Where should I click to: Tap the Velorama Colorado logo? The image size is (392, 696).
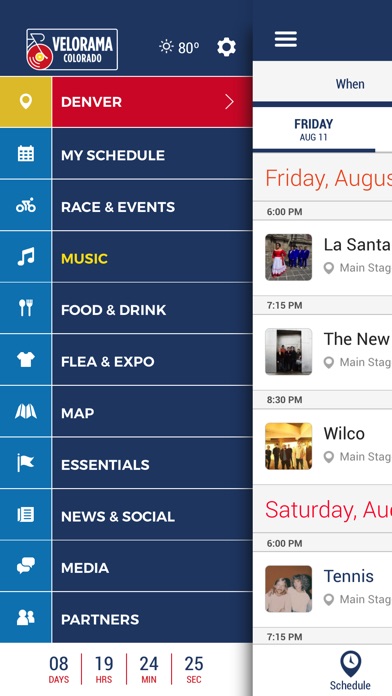point(72,49)
